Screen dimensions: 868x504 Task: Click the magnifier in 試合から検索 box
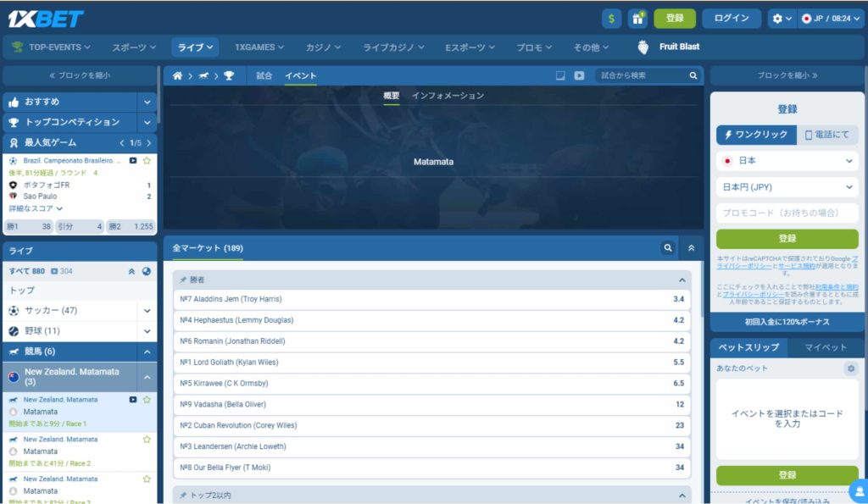tap(693, 75)
